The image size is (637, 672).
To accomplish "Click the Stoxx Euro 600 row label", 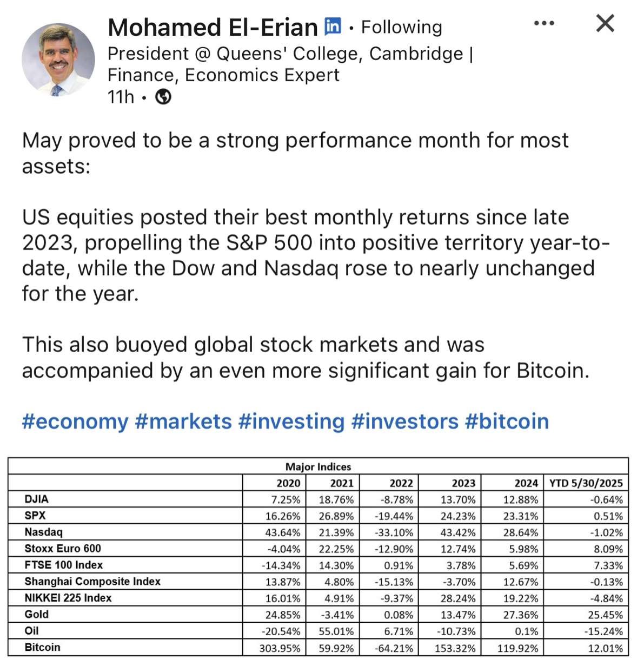I will 63,548.
